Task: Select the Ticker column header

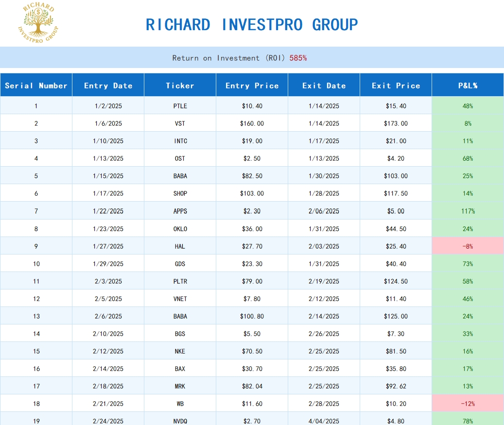Action: point(180,85)
